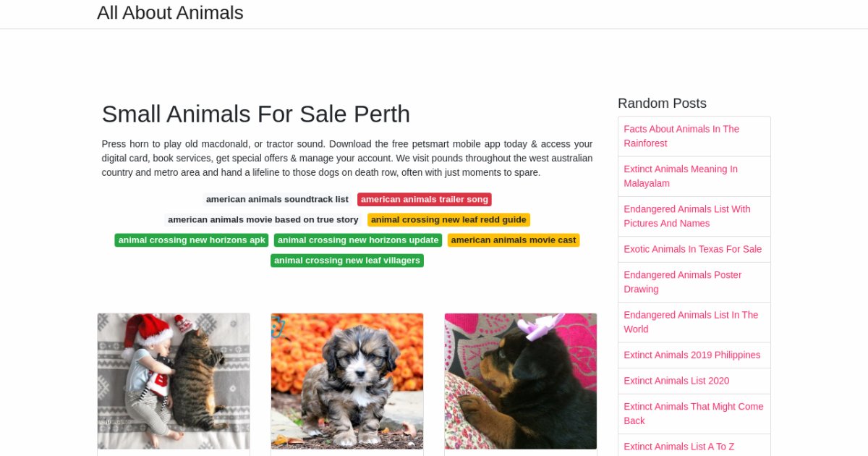Open Extinct Animals That Might Come Back post
The image size is (868, 456).
(x=694, y=413)
